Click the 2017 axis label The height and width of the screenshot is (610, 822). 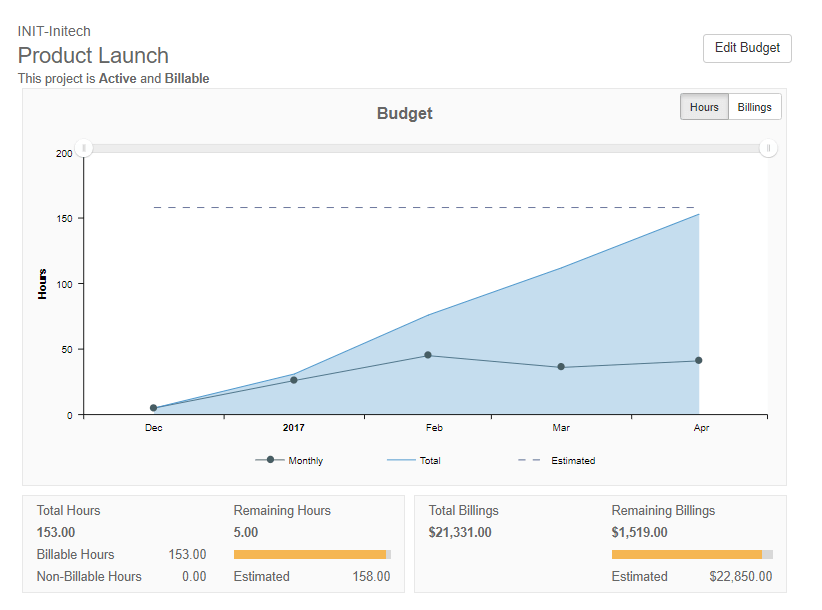[293, 426]
